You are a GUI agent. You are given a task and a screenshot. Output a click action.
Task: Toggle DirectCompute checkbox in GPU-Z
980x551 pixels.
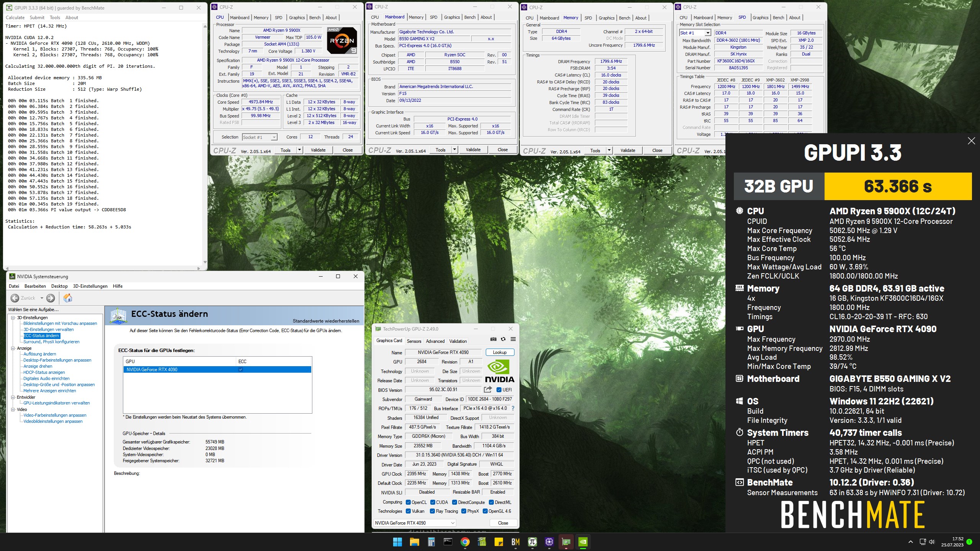tap(454, 502)
